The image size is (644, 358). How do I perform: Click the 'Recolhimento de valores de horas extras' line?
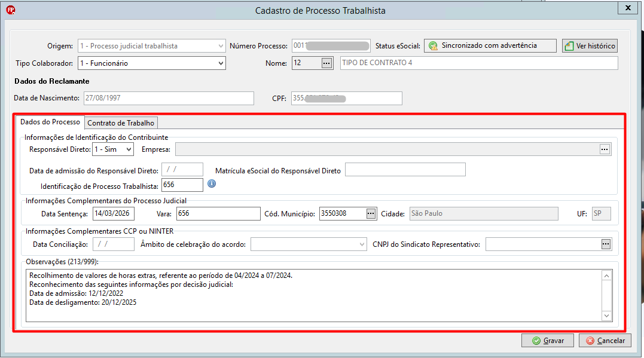click(x=161, y=276)
